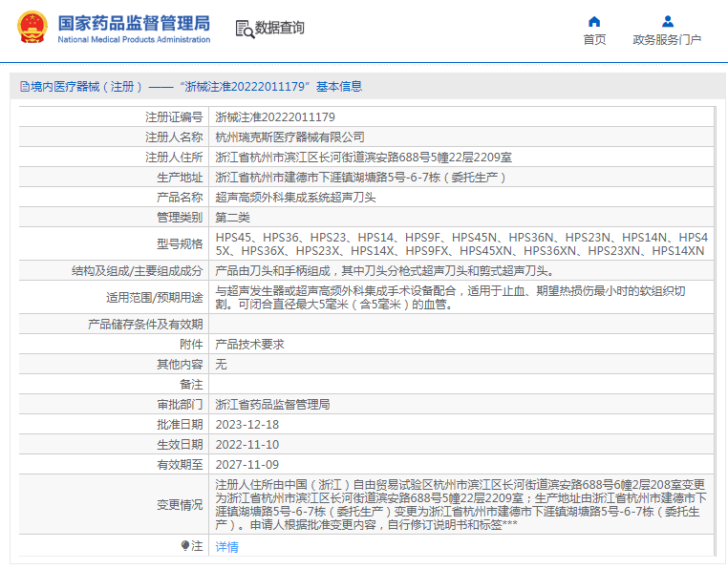Viewport: 728px width, 569px height.
Task: Select 第二类 management category value
Action: (x=232, y=218)
